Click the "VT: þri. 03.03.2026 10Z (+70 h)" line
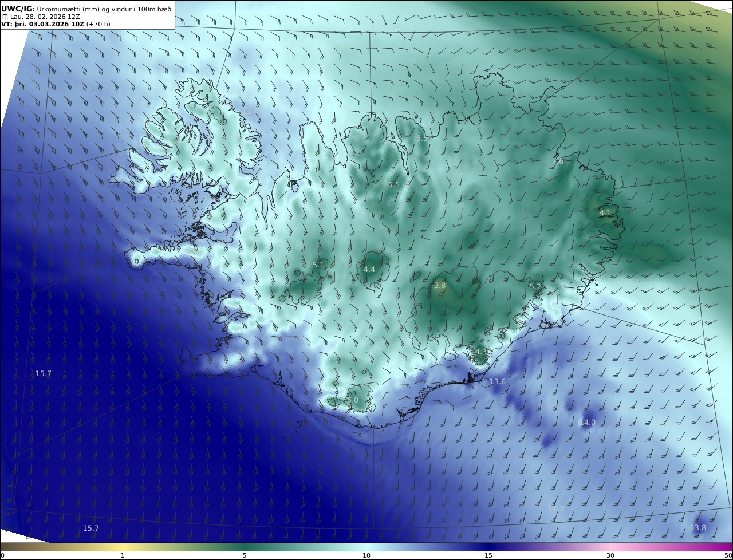This screenshot has height=560, width=733. coord(56,24)
